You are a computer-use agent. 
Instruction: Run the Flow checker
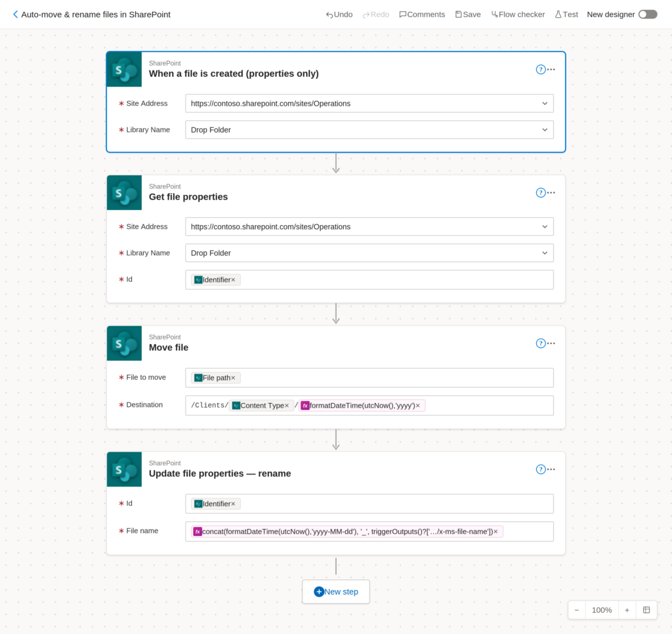[518, 14]
